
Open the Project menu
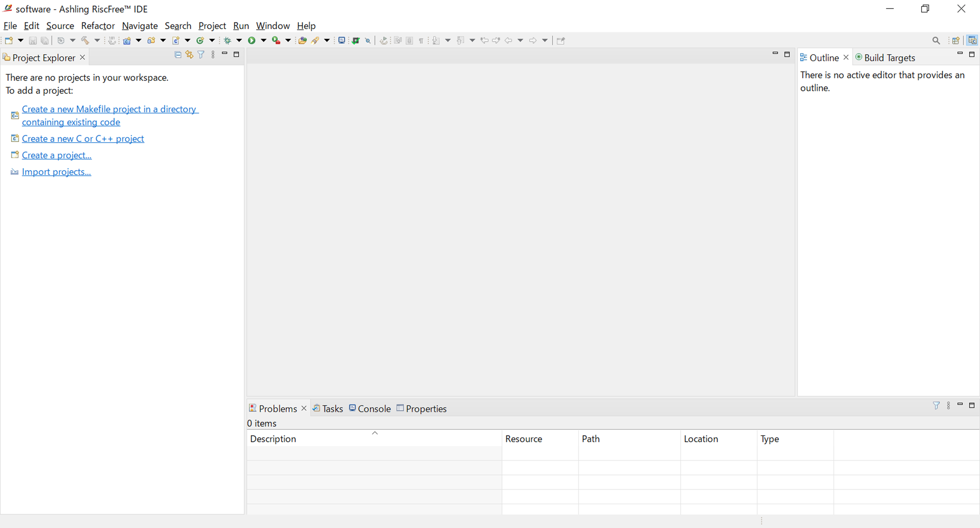pos(212,26)
